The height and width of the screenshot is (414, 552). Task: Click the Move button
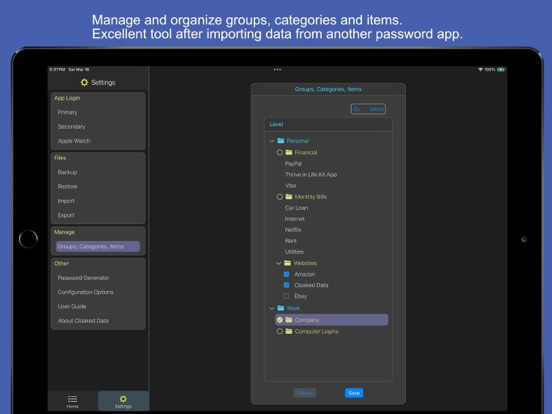click(368, 109)
